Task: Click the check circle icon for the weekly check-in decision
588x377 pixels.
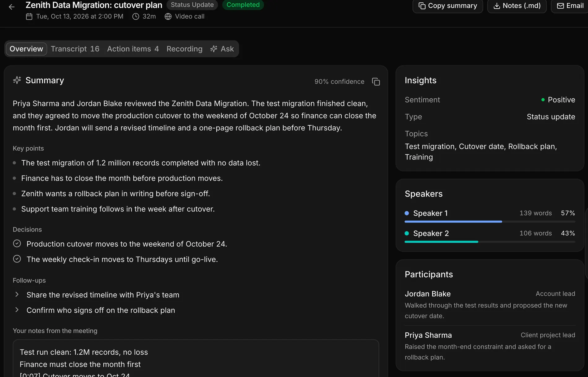Action: click(x=17, y=259)
